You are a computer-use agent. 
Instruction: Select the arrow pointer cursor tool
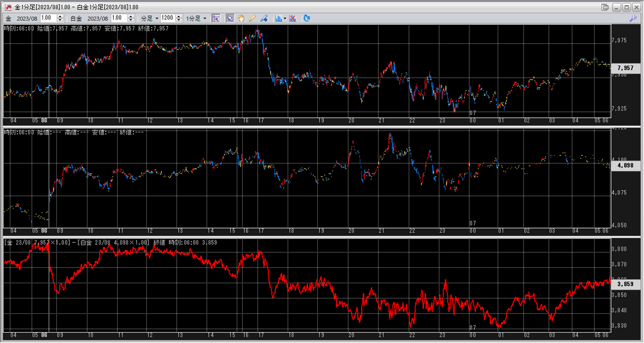[230, 18]
